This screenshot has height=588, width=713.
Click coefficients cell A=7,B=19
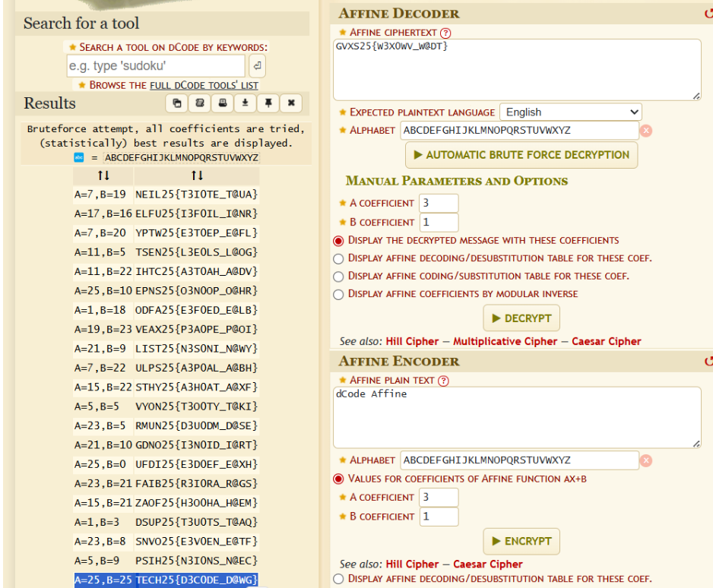click(x=100, y=194)
